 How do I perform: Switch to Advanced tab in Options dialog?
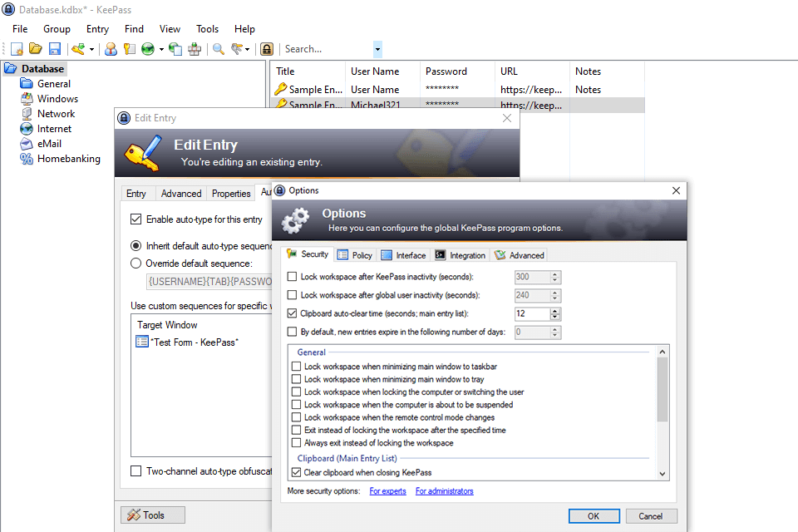(519, 255)
